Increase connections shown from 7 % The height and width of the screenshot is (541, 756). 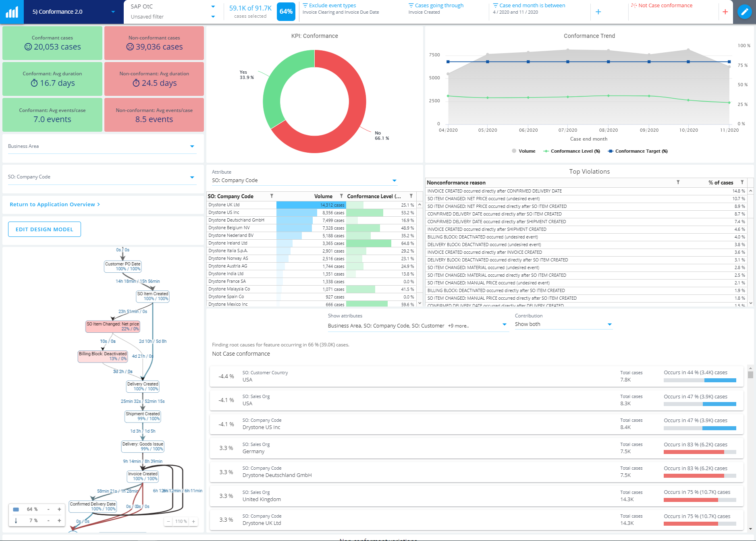pyautogui.click(x=59, y=520)
